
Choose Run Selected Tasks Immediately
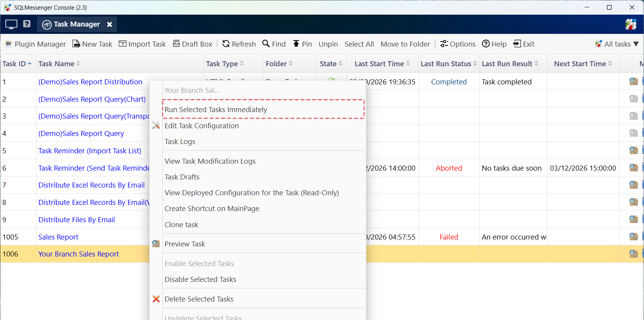(x=216, y=109)
